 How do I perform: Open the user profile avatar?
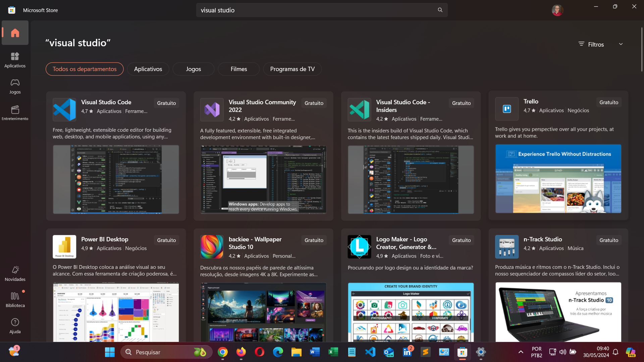click(x=557, y=10)
